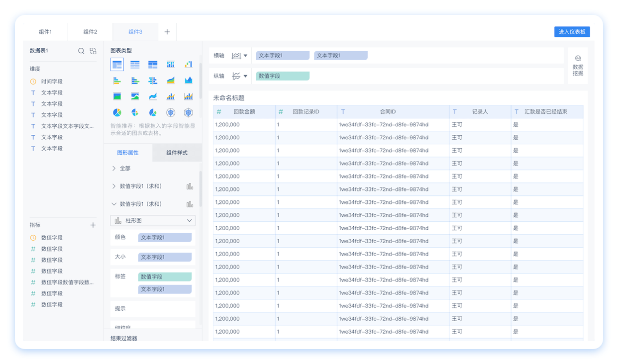
Task: Click the 进入仪表板 button
Action: tap(572, 32)
